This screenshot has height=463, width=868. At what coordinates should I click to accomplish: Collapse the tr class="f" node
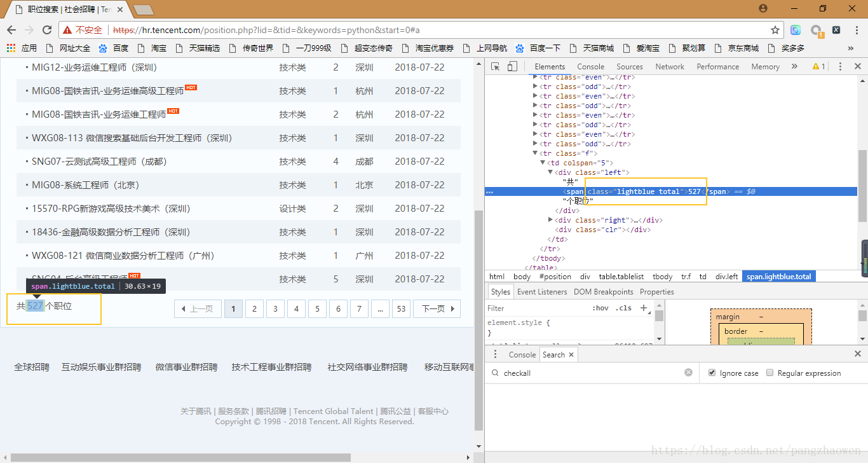(535, 153)
